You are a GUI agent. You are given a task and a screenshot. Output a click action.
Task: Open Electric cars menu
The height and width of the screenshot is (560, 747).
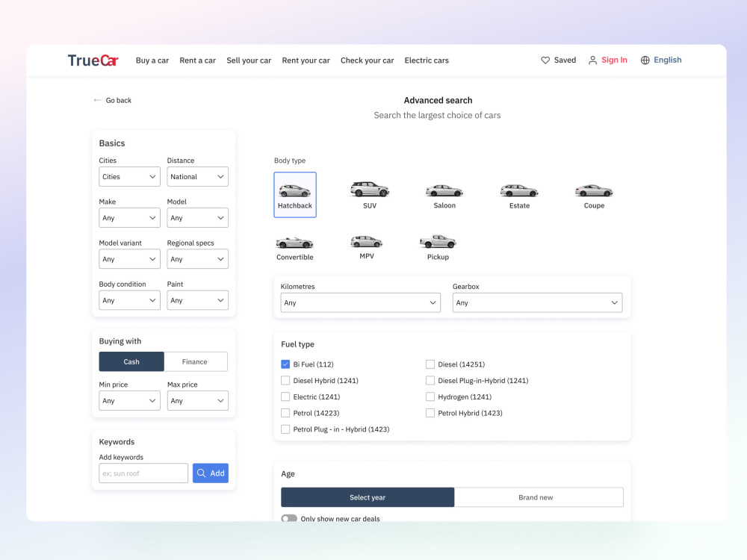point(427,60)
